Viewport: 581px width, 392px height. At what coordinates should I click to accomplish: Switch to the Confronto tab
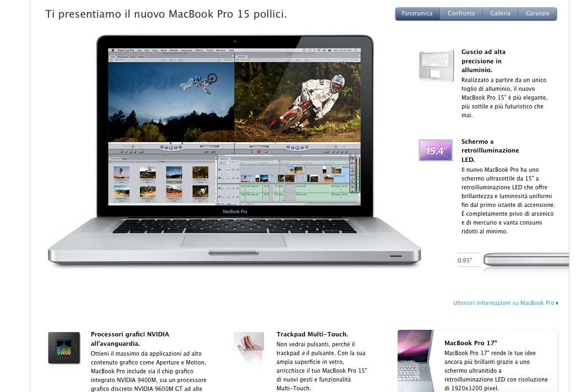pyautogui.click(x=461, y=14)
